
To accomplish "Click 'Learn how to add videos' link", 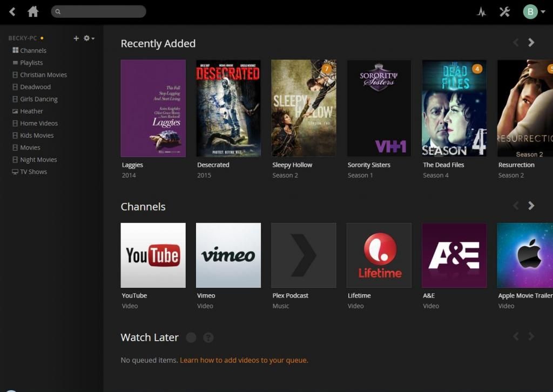I will pos(244,360).
